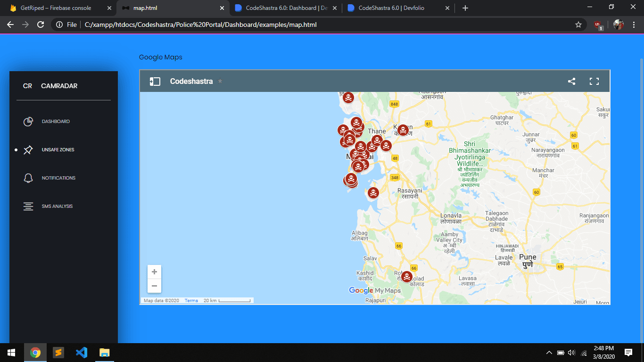Click the Codeshastra map title
644x362 pixels.
pyautogui.click(x=191, y=82)
